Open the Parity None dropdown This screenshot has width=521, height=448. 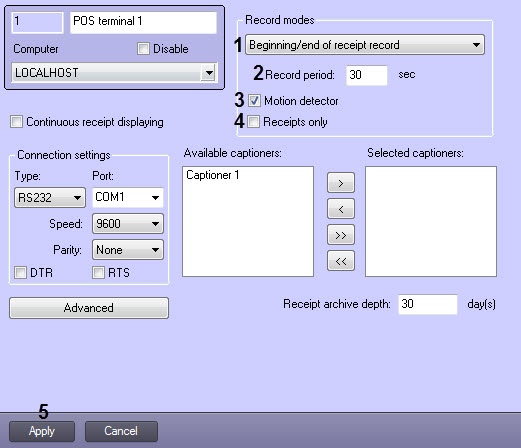coord(128,250)
